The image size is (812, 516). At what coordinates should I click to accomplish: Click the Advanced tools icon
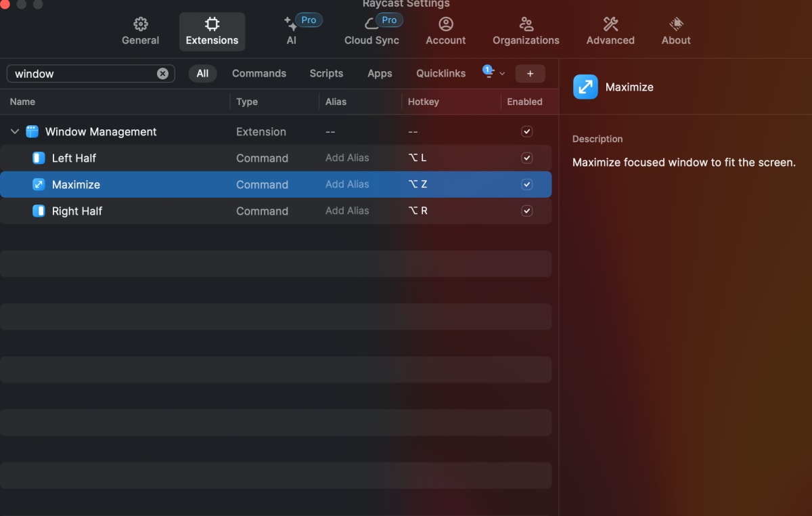610,24
